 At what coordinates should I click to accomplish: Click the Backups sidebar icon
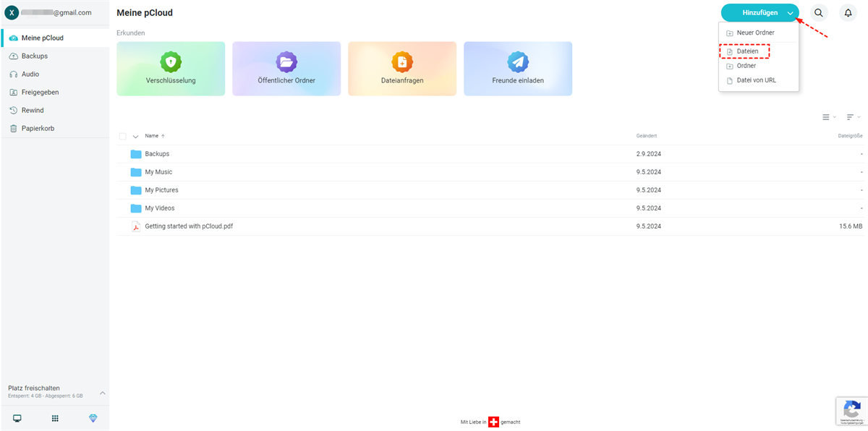[14, 56]
